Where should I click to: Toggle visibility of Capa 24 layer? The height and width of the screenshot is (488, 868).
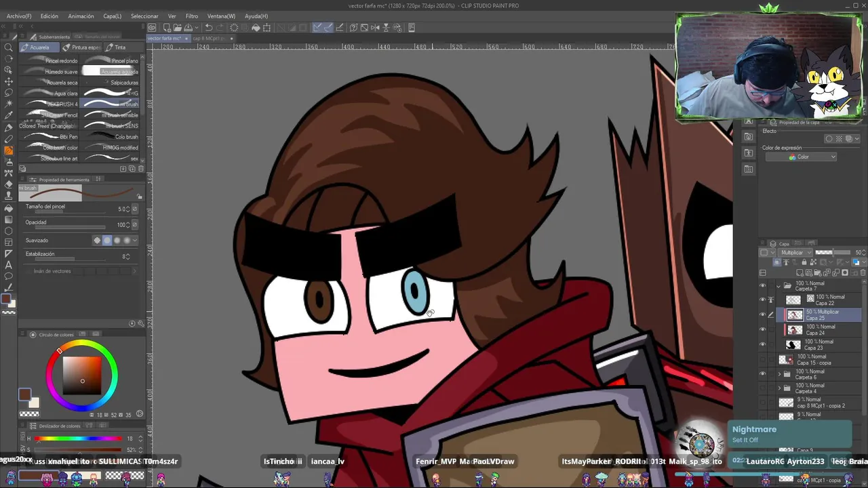tap(762, 329)
